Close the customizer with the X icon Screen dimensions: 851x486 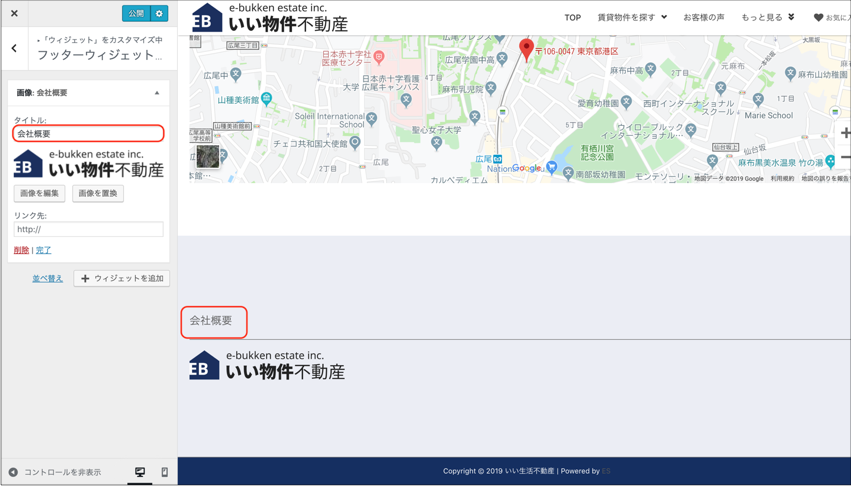14,13
